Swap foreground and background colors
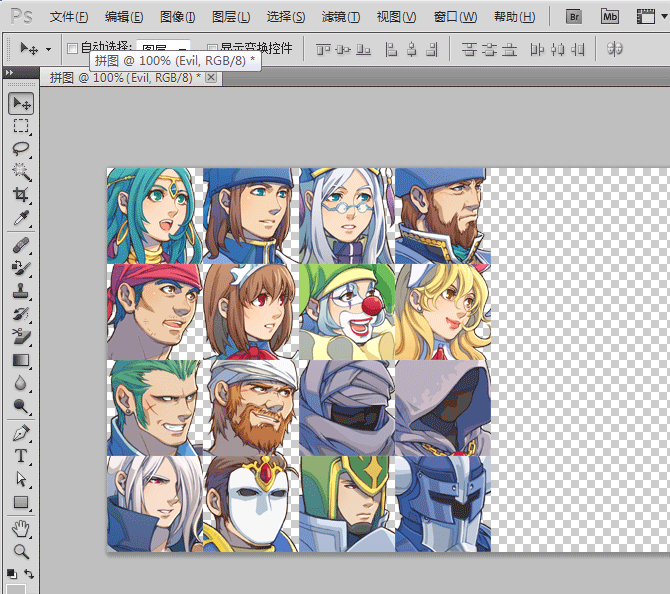The height and width of the screenshot is (594, 670). (x=29, y=574)
